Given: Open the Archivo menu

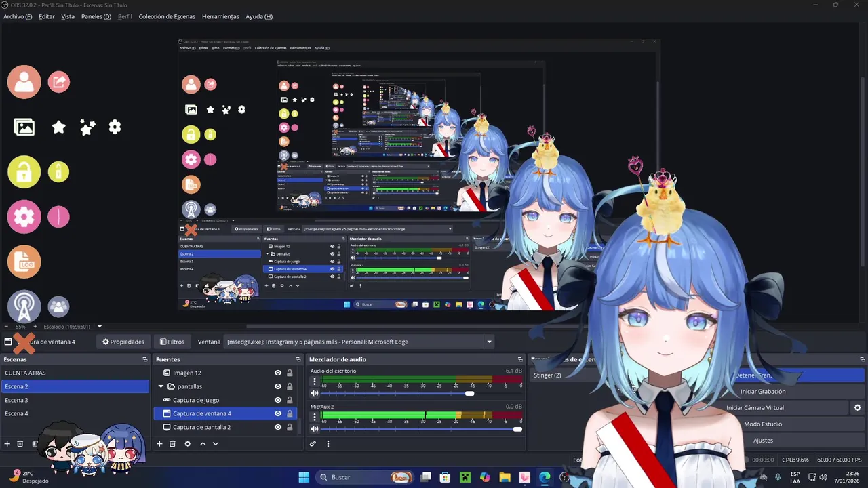Looking at the screenshot, I should [x=18, y=16].
